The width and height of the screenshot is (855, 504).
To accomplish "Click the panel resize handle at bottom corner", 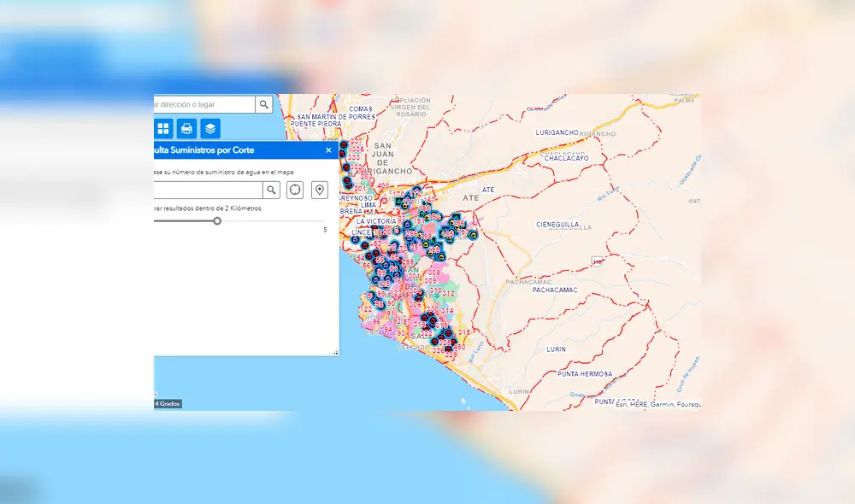I will (335, 352).
